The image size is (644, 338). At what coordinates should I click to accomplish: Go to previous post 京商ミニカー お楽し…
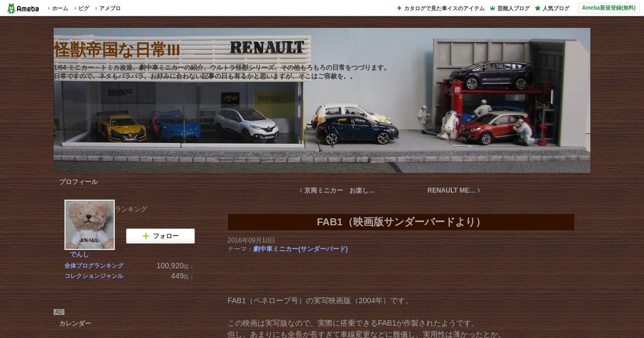[337, 190]
